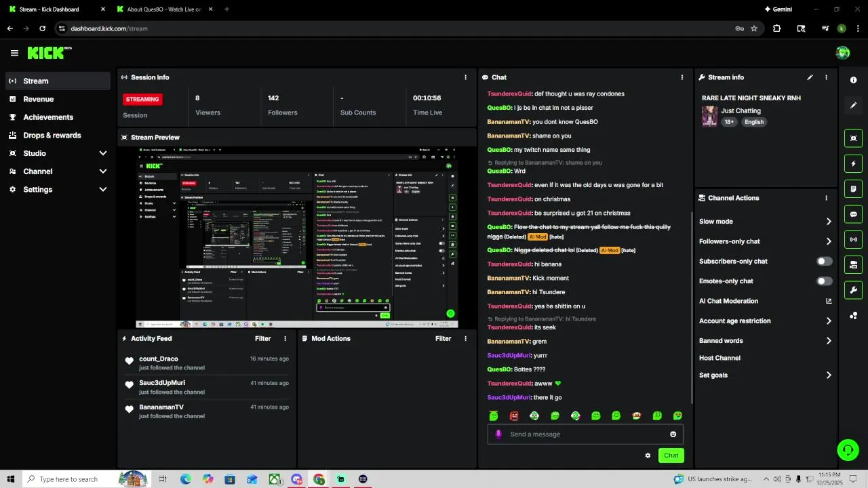Toggle the lightning activity feed icon
Viewport: 868px width, 488px height.
(x=853, y=163)
